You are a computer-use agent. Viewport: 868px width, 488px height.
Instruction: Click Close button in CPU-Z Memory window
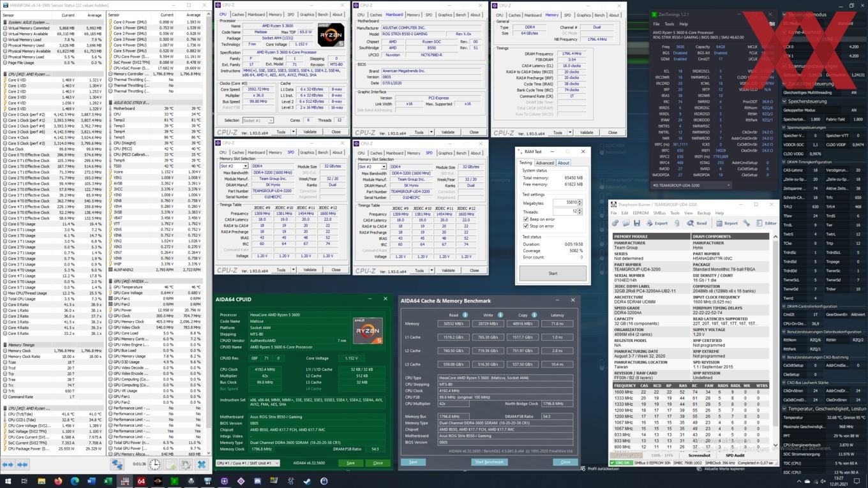tap(613, 132)
